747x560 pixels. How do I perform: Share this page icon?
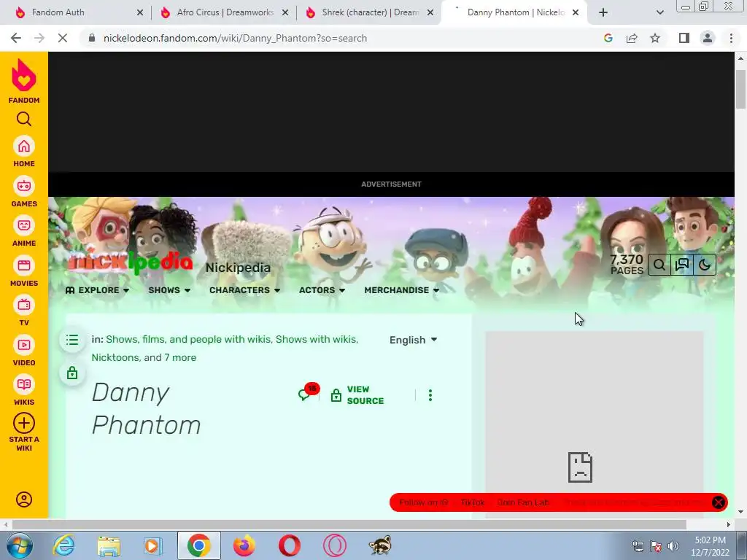tap(632, 38)
